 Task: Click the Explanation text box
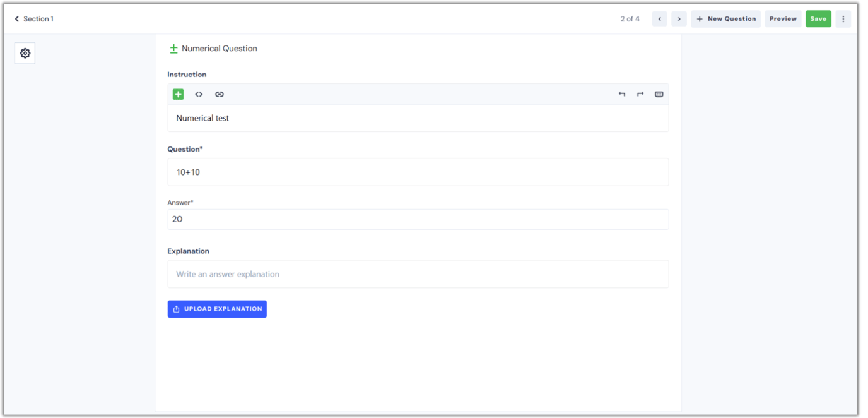tap(418, 274)
